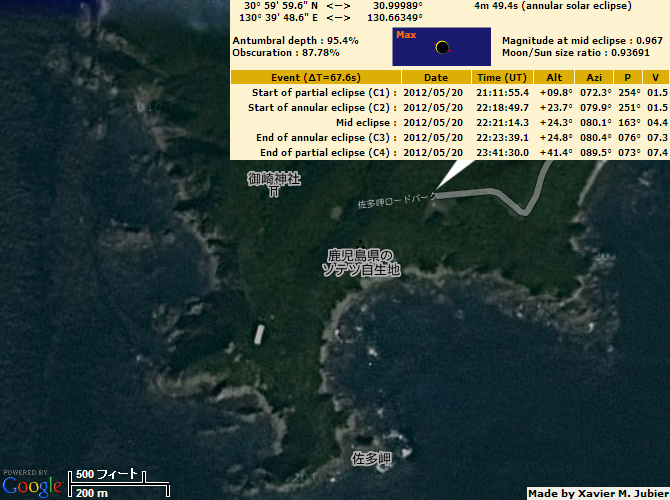Click the 鹿児島県のソテツ自生地 place label

click(x=360, y=262)
